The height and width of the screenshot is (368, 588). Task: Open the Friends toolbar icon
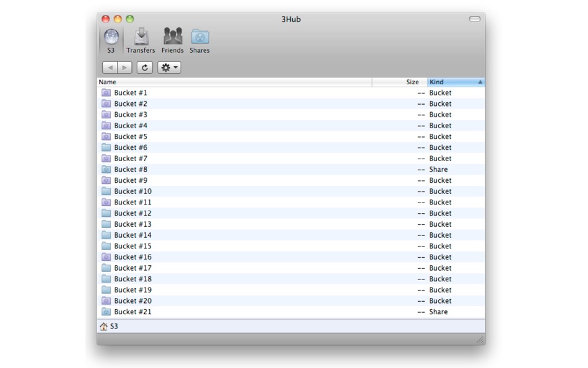click(x=173, y=36)
